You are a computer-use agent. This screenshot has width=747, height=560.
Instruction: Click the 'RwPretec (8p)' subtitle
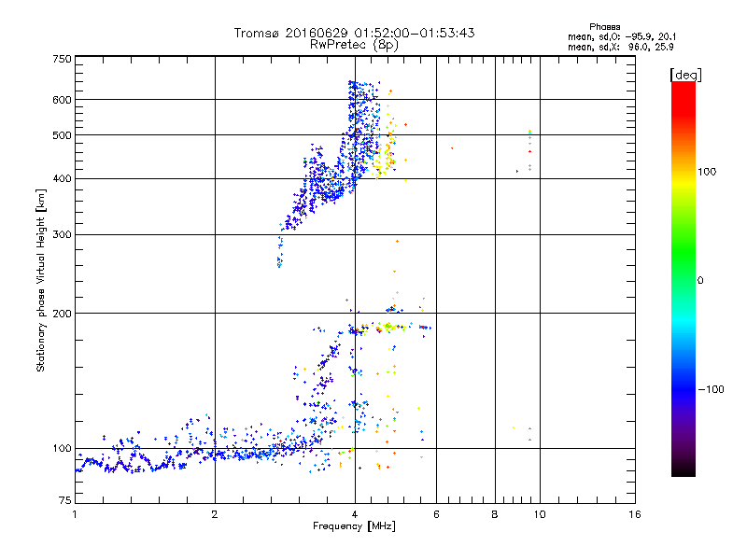tap(354, 45)
